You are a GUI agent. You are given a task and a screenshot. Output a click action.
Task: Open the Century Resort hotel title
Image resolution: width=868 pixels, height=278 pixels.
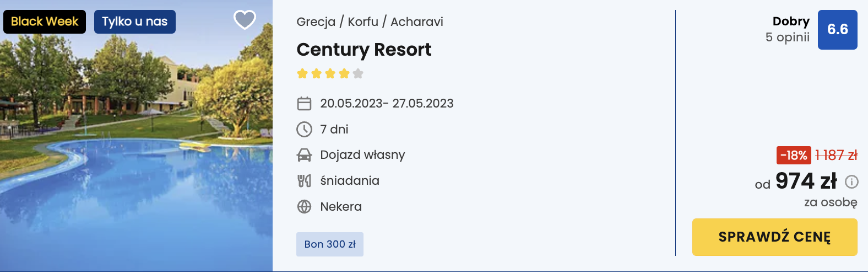(364, 50)
